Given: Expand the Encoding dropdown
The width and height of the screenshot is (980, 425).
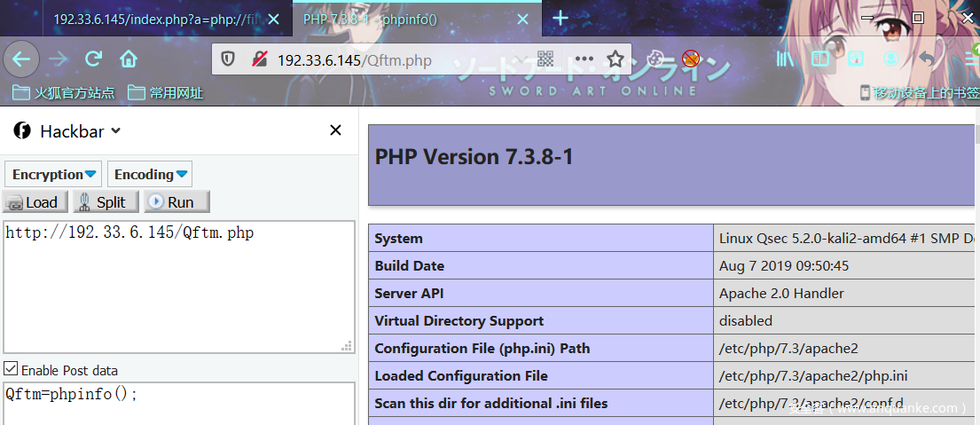Looking at the screenshot, I should (x=150, y=175).
